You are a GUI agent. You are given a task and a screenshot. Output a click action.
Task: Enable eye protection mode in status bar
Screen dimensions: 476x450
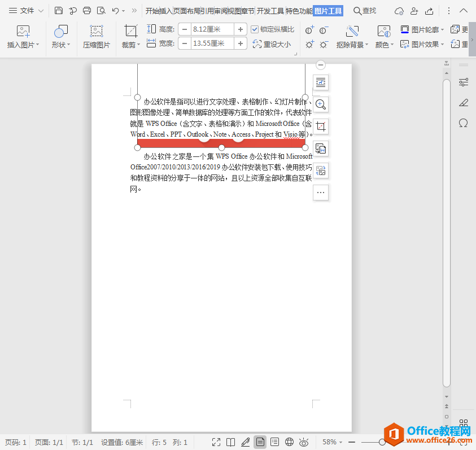coord(304,442)
